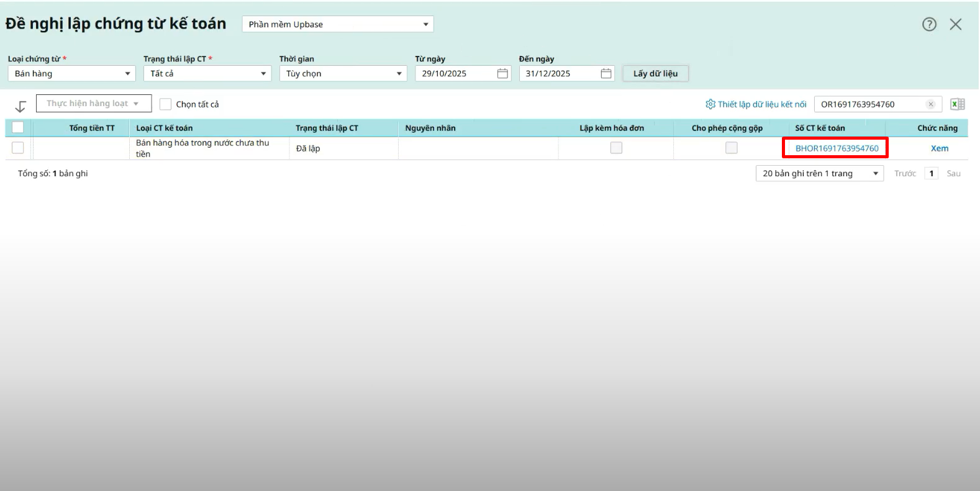Check the header select-all row checkbox
The height and width of the screenshot is (491, 980).
point(18,127)
